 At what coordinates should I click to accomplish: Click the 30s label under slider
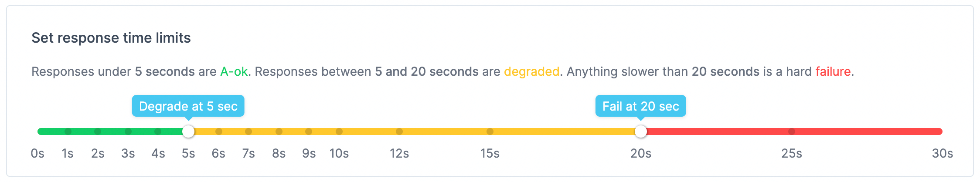click(943, 154)
